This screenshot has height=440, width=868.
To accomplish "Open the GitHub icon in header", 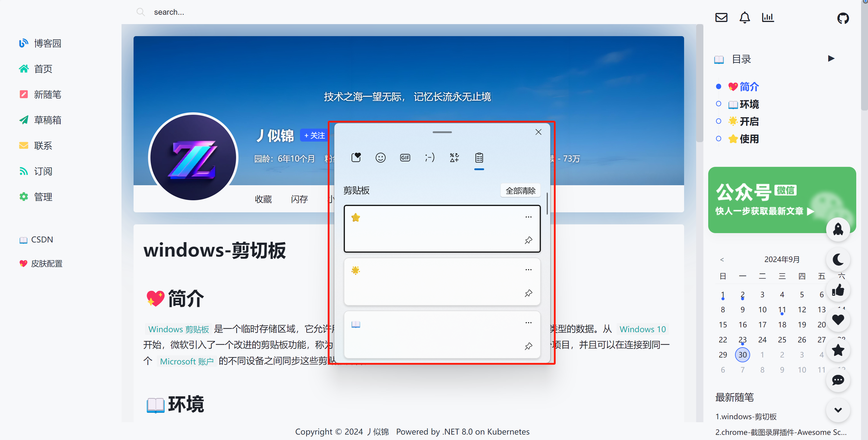I will pos(843,18).
